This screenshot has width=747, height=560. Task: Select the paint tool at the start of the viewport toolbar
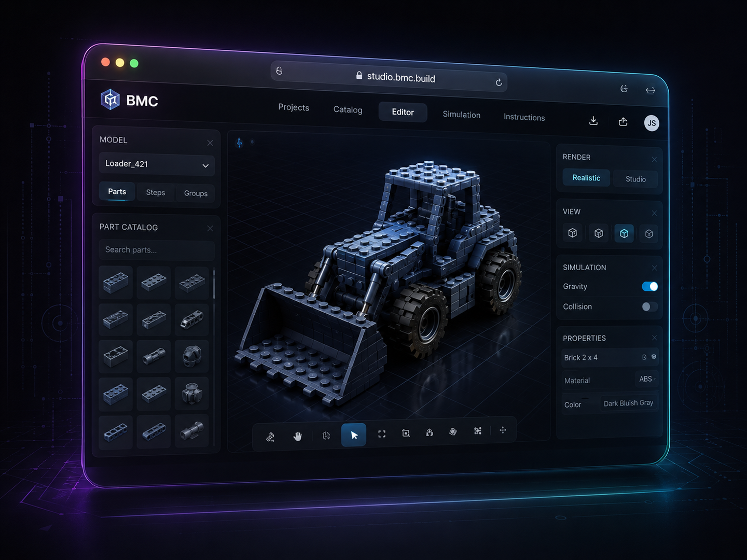point(270,437)
